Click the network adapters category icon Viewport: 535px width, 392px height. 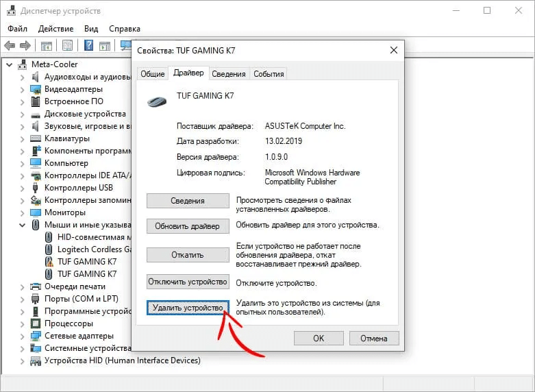36,336
